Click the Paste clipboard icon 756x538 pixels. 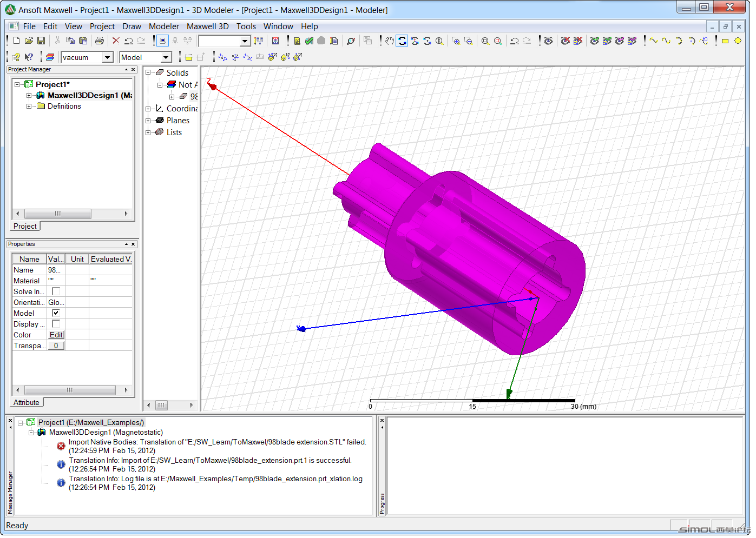(x=83, y=41)
